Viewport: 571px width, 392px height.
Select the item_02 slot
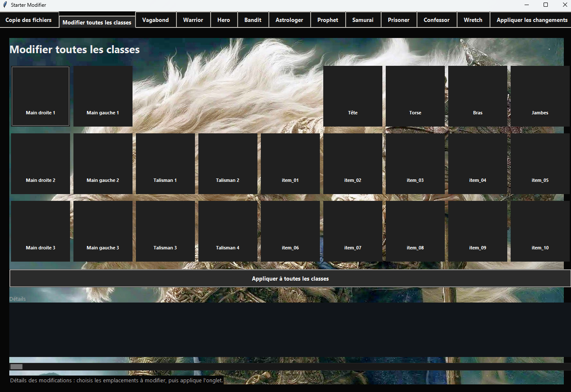pyautogui.click(x=353, y=164)
